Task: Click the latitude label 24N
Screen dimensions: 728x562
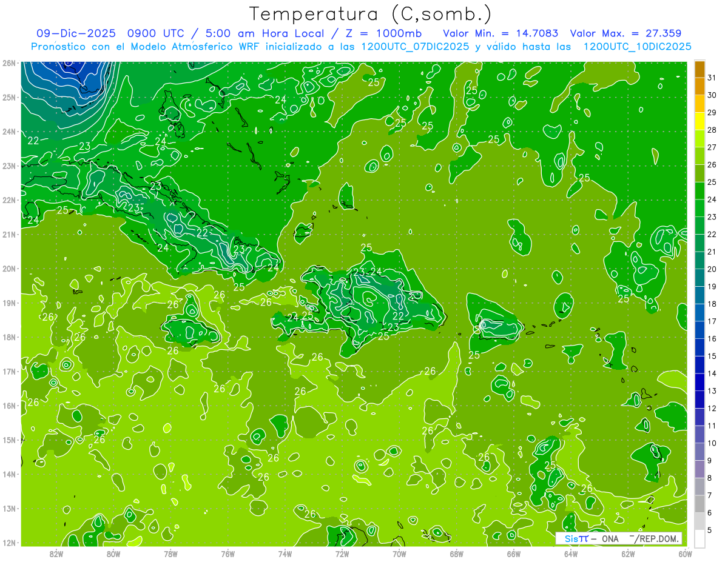Action: click(x=9, y=132)
